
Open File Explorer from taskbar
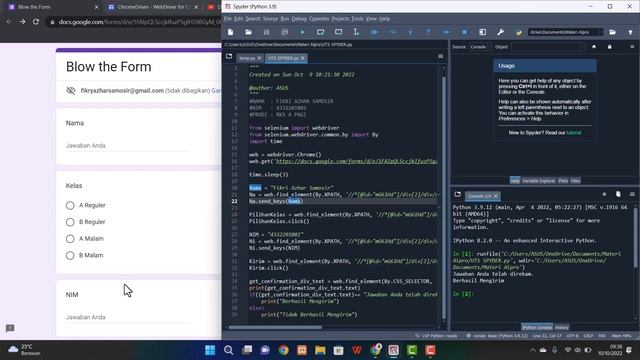pos(320,350)
